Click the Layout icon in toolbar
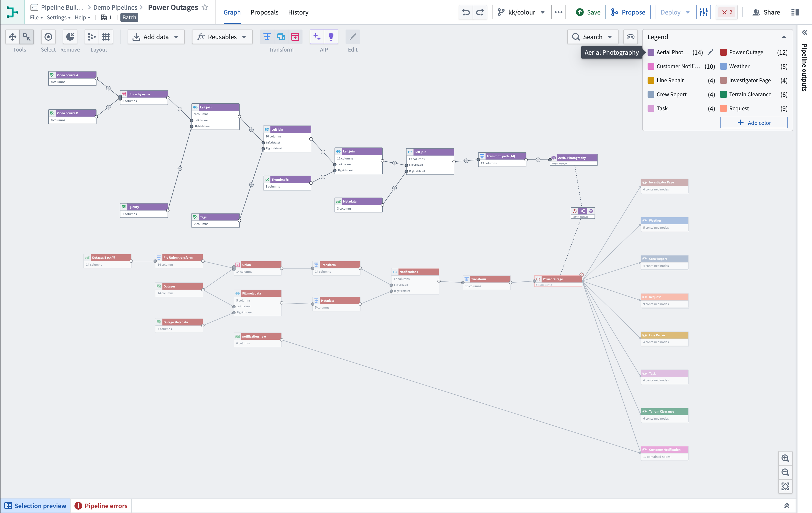The height and width of the screenshot is (513, 812). point(92,37)
